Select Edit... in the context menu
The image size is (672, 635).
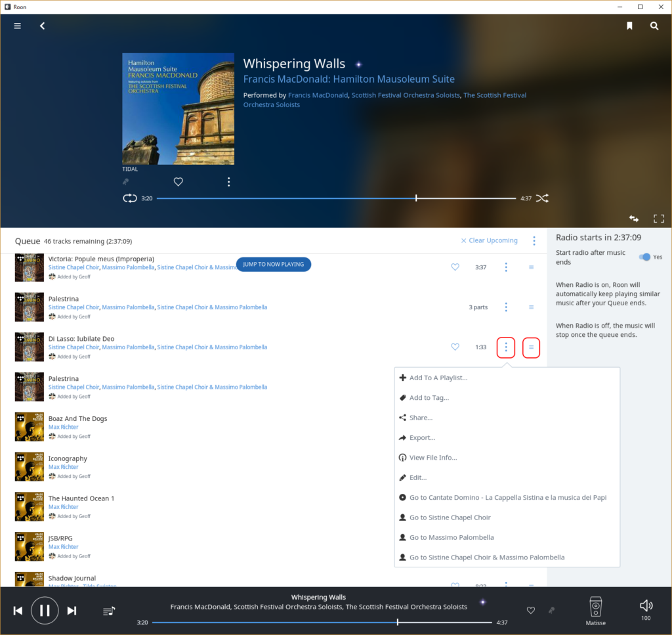(x=507, y=477)
